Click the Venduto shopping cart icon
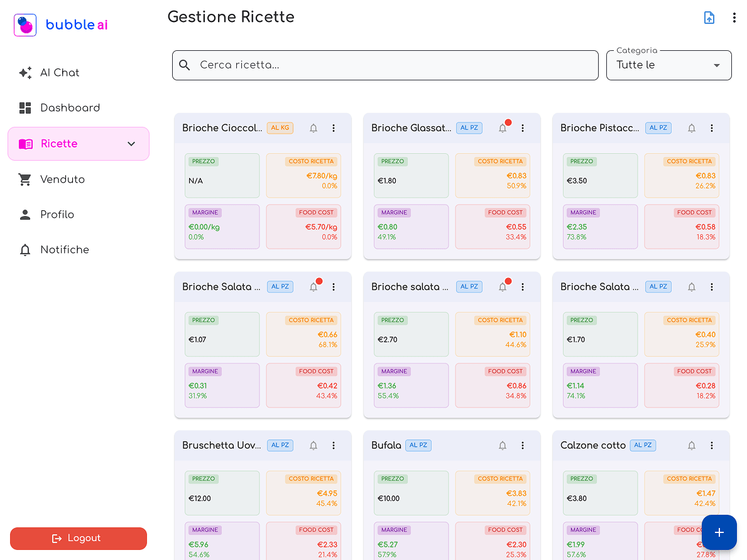The image size is (747, 560). pyautogui.click(x=25, y=179)
